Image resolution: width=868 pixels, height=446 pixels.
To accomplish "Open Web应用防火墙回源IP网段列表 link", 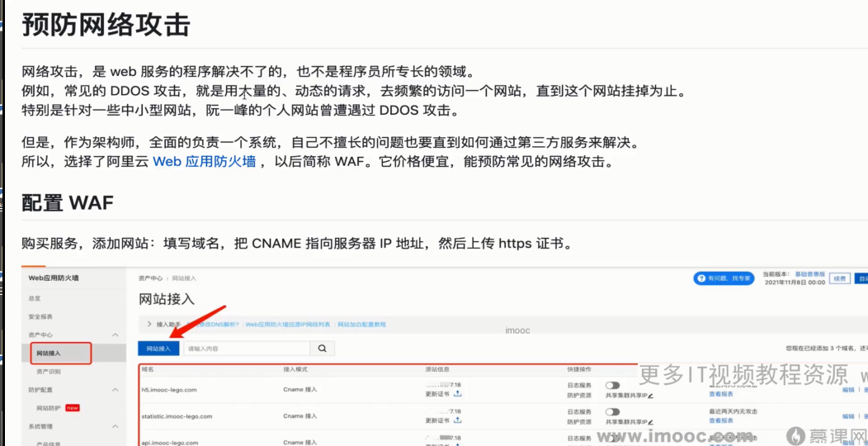I will click(288, 324).
